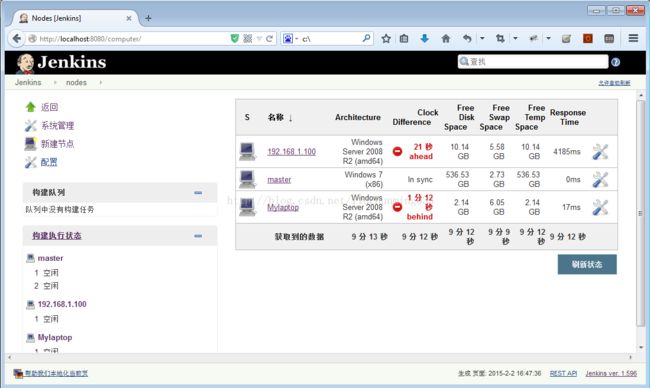Screen dimensions: 650x388
Task: Open master in executor status list
Action: click(x=51, y=258)
